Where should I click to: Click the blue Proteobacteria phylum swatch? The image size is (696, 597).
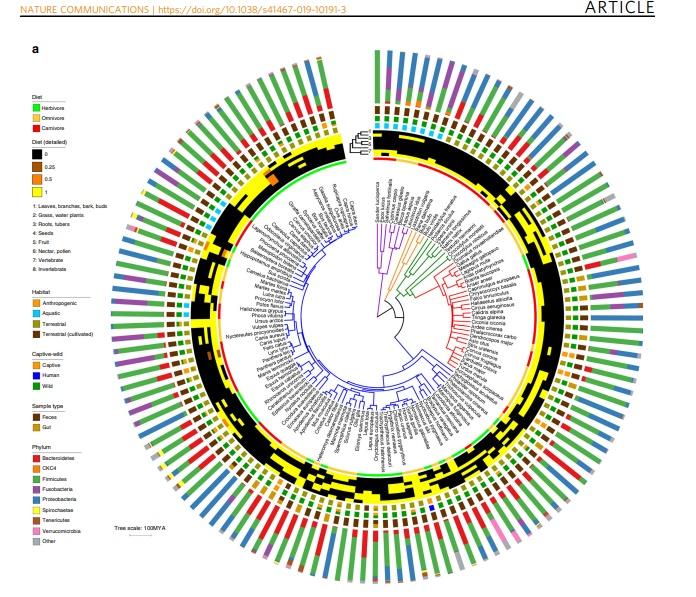(x=36, y=500)
